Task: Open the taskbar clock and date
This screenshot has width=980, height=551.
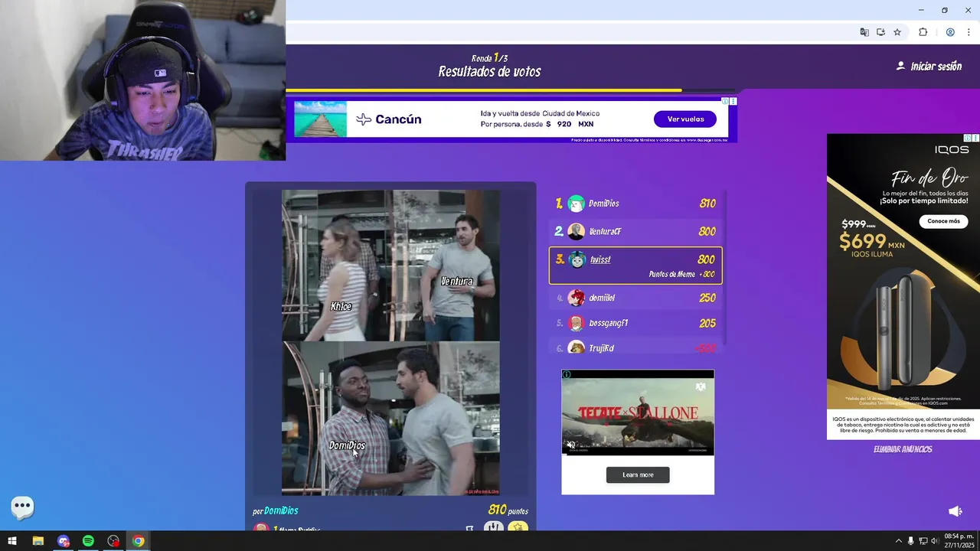Action: 959,541
